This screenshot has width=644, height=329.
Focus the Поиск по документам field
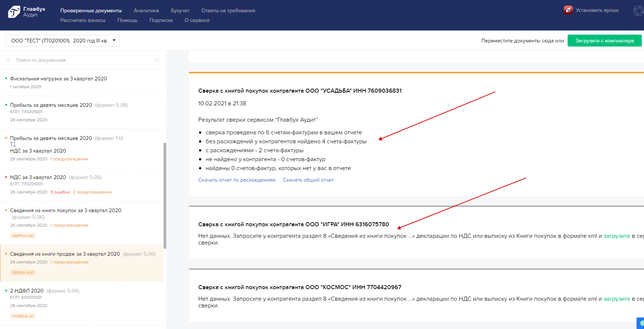[x=82, y=60]
